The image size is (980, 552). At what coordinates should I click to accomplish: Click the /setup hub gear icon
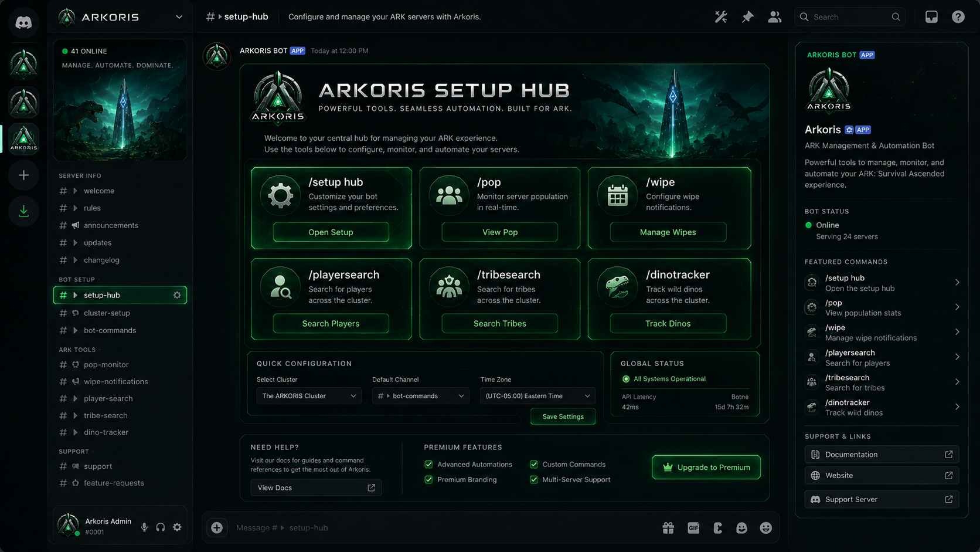pos(280,195)
